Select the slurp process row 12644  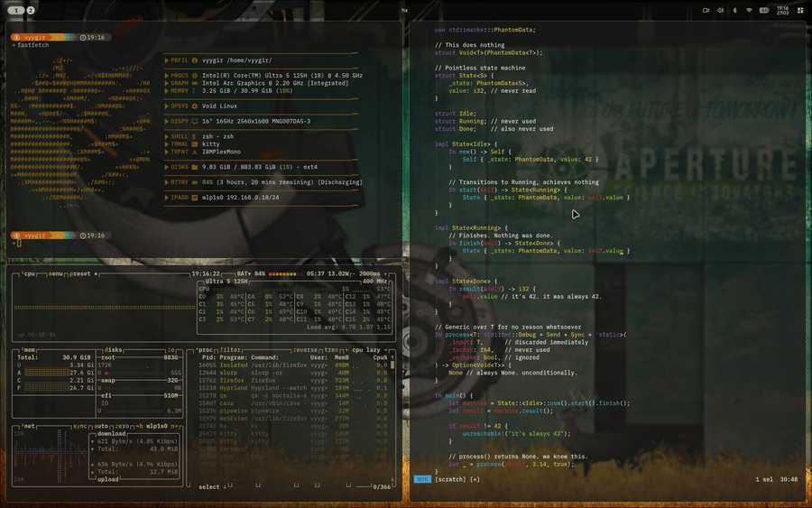[293, 373]
